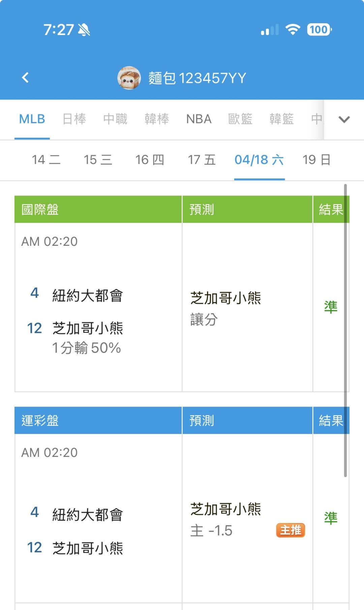Select date 16 四
The image size is (364, 610).
coord(150,160)
